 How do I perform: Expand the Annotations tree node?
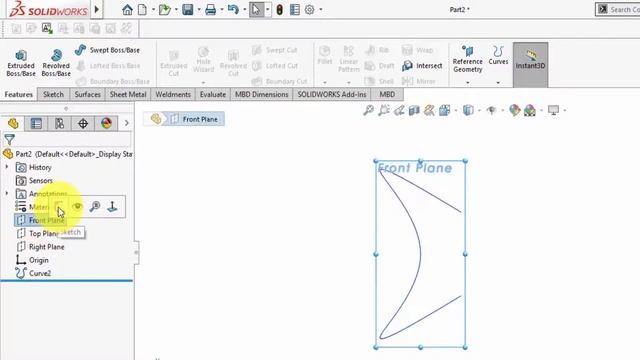tap(7, 193)
